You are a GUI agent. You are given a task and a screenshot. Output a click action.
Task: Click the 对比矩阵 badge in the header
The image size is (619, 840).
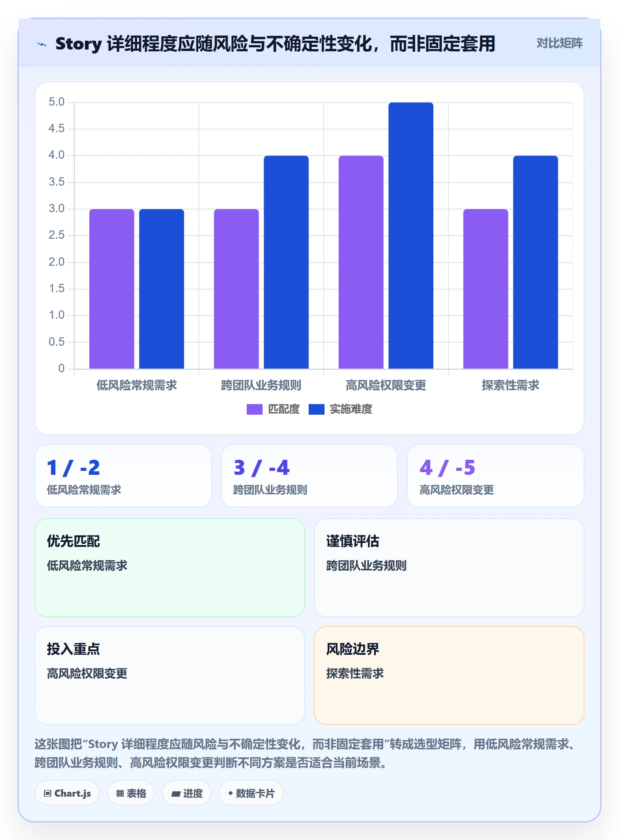coord(559,43)
